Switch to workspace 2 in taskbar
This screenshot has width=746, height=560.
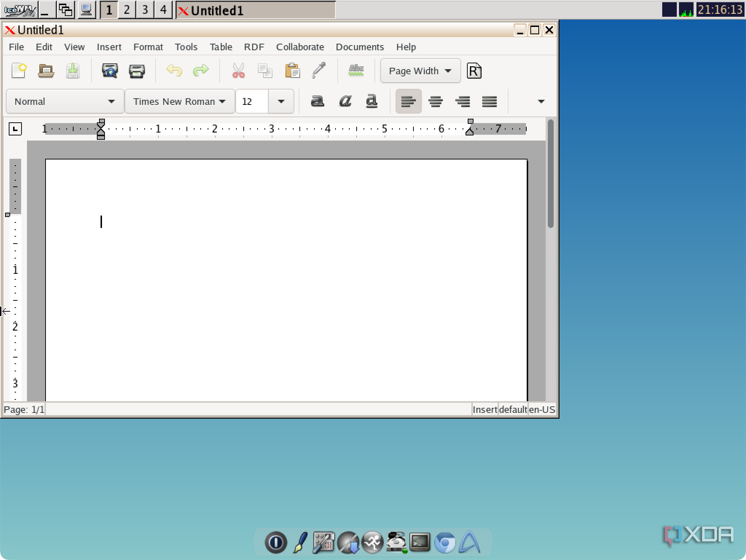pos(126,9)
